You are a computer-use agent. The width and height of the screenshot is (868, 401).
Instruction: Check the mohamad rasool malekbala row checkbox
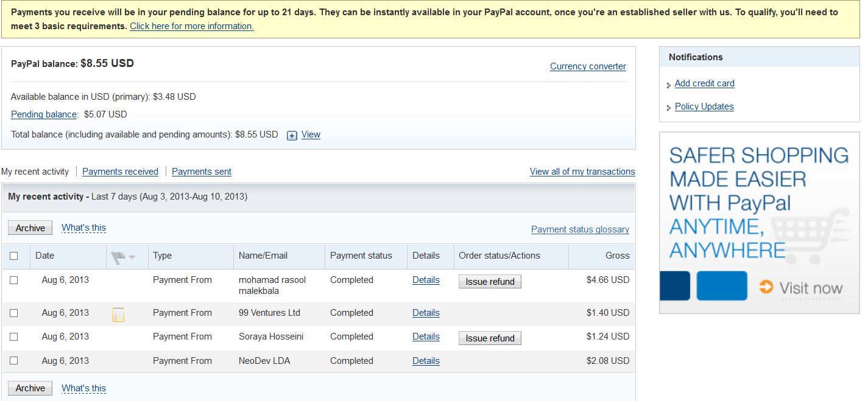14,281
